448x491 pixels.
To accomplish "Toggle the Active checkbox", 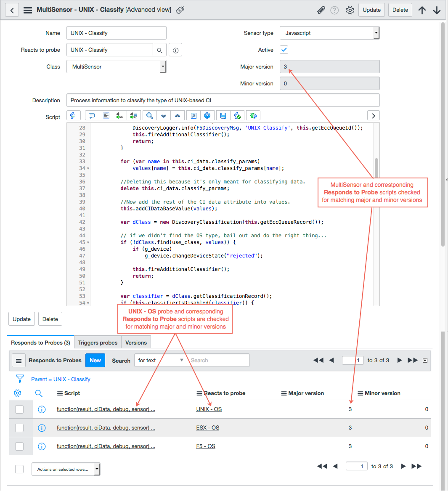I will pyautogui.click(x=284, y=50).
